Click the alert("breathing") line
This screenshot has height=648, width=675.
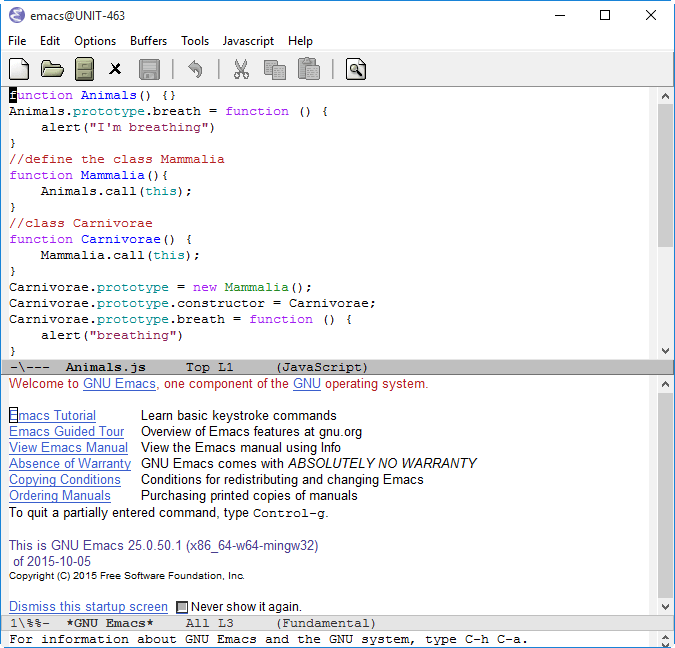(x=112, y=335)
